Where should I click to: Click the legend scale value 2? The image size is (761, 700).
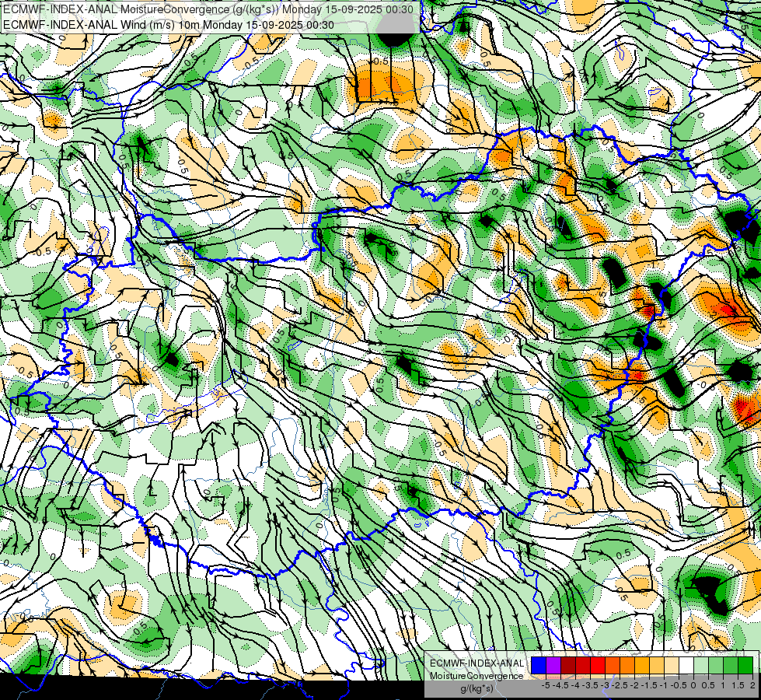coord(752,685)
